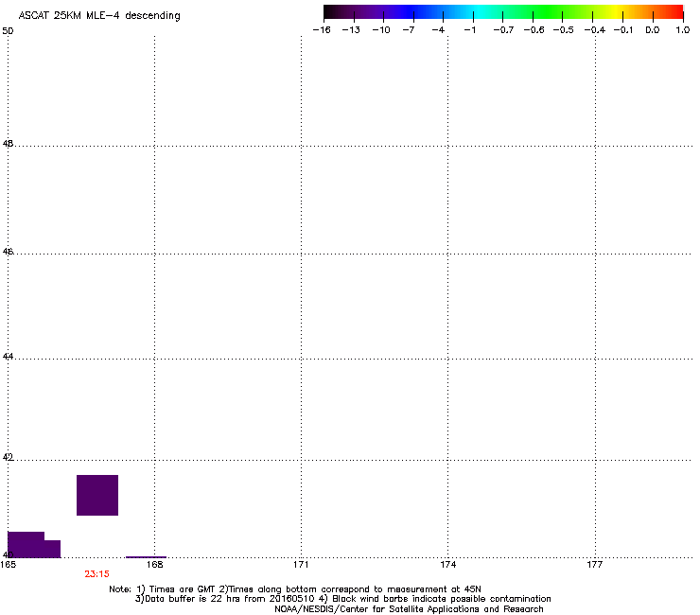Click the -4 colorbar label
Screen dimensions: 700x615
438,30
